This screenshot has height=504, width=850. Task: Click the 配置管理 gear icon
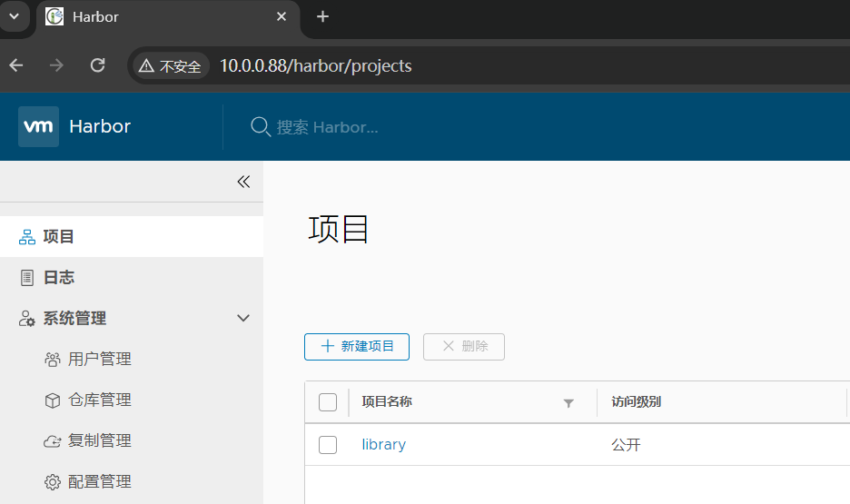(52, 482)
